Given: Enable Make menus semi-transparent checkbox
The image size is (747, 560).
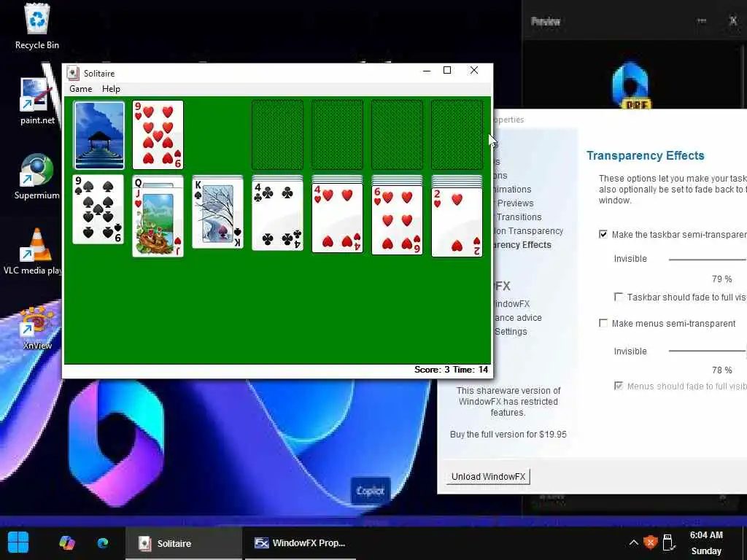Looking at the screenshot, I should (603, 323).
